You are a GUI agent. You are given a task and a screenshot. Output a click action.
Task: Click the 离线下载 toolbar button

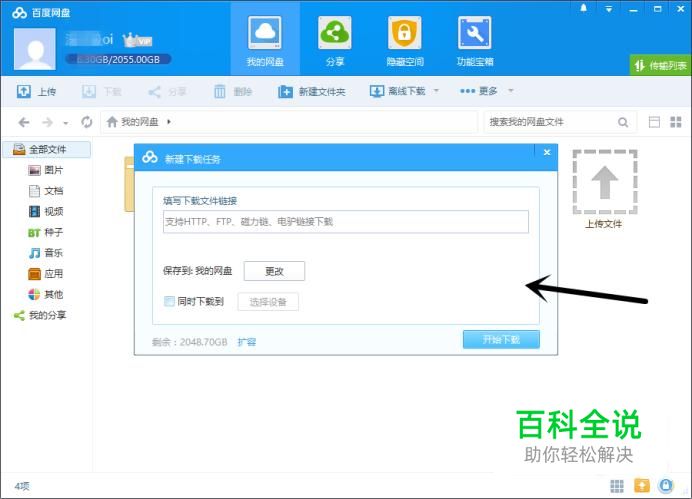point(397,91)
